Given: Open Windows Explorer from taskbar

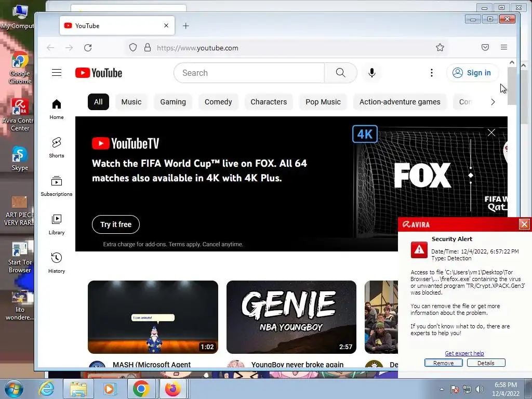Looking at the screenshot, I should [78, 389].
